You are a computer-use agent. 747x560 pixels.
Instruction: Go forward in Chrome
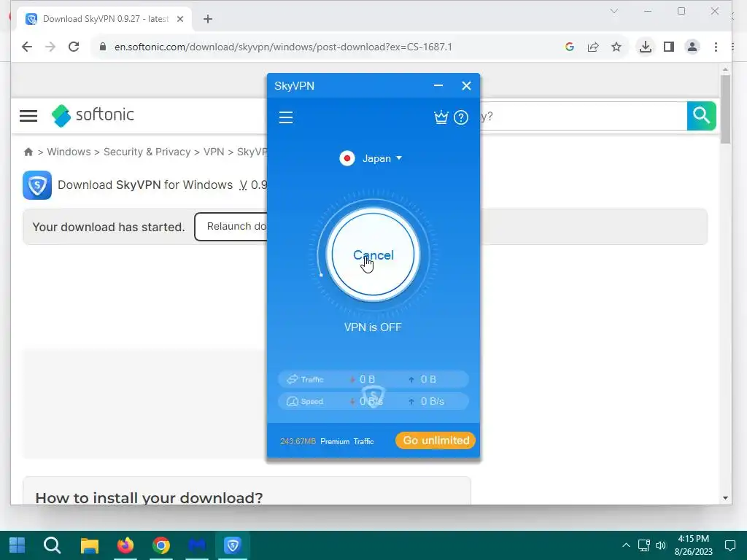tap(50, 47)
